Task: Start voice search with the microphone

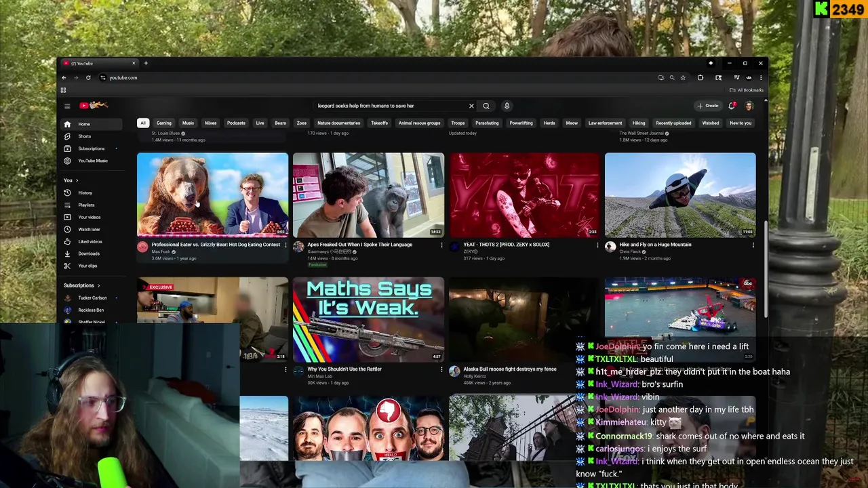Action: click(x=507, y=106)
